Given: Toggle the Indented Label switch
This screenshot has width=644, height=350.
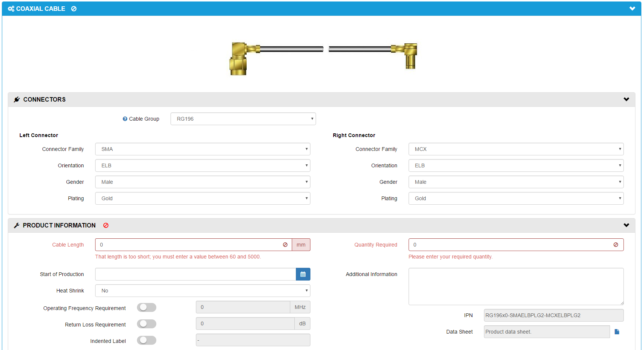Looking at the screenshot, I should pos(146,340).
